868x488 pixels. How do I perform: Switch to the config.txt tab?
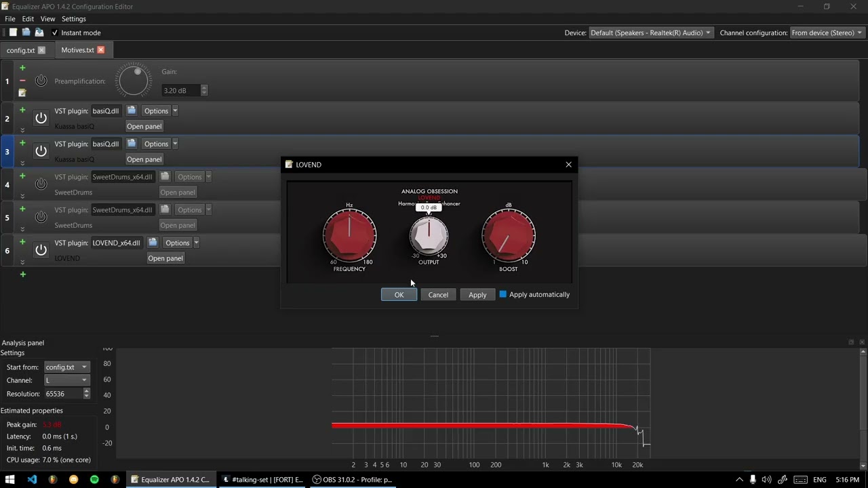(20, 50)
